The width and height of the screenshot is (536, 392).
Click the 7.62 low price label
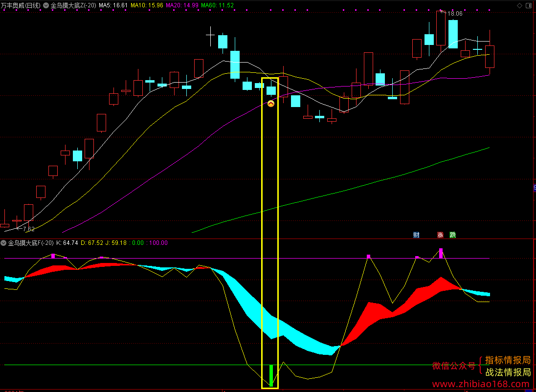coord(28,229)
